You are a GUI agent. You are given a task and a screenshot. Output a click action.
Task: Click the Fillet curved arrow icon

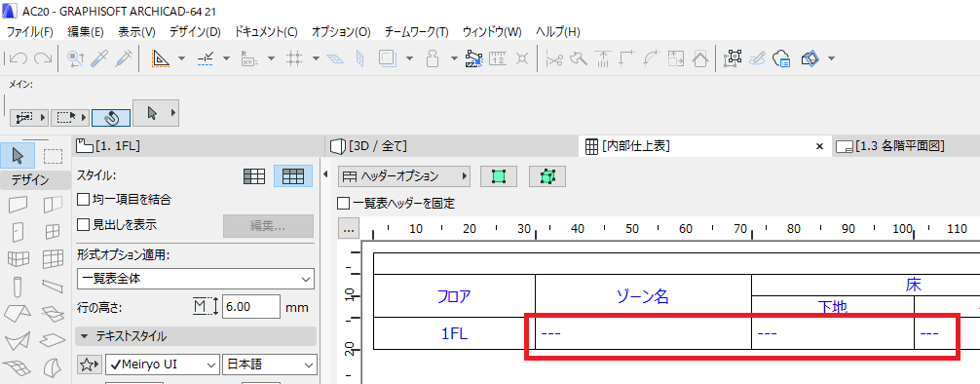point(652,58)
